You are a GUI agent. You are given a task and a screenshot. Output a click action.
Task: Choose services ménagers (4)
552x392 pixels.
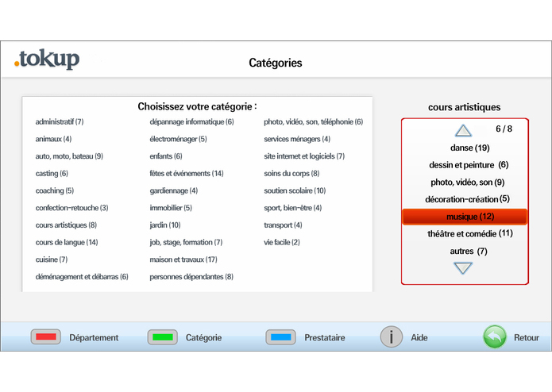tap(297, 139)
